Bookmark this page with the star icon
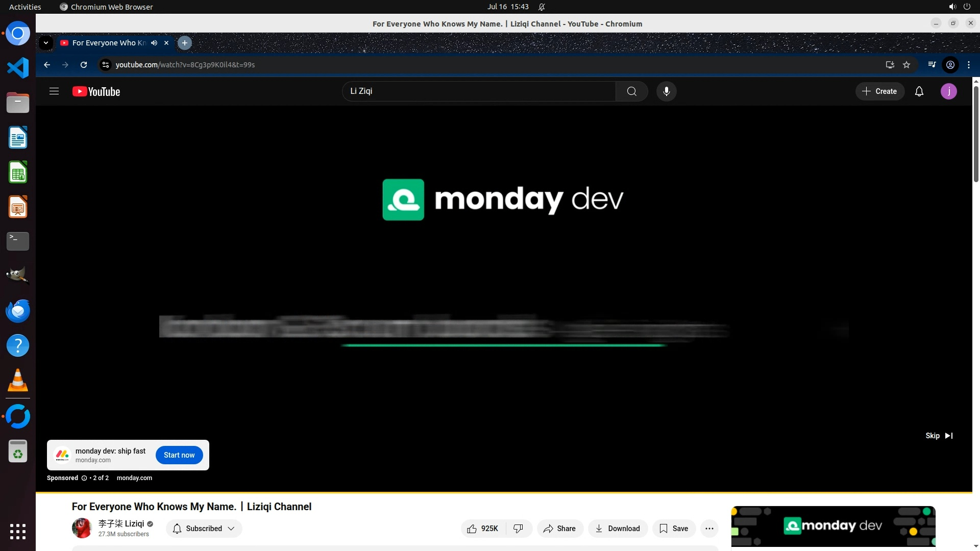Image resolution: width=980 pixels, height=551 pixels. click(x=906, y=65)
